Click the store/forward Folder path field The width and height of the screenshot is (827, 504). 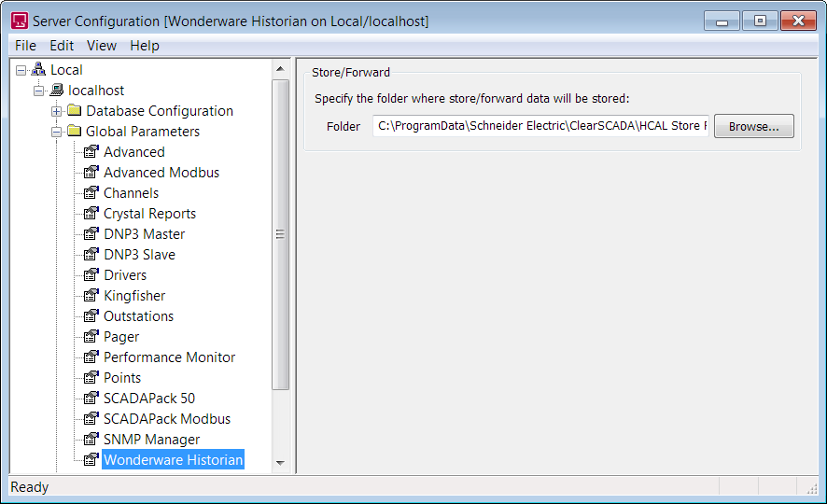coord(540,126)
